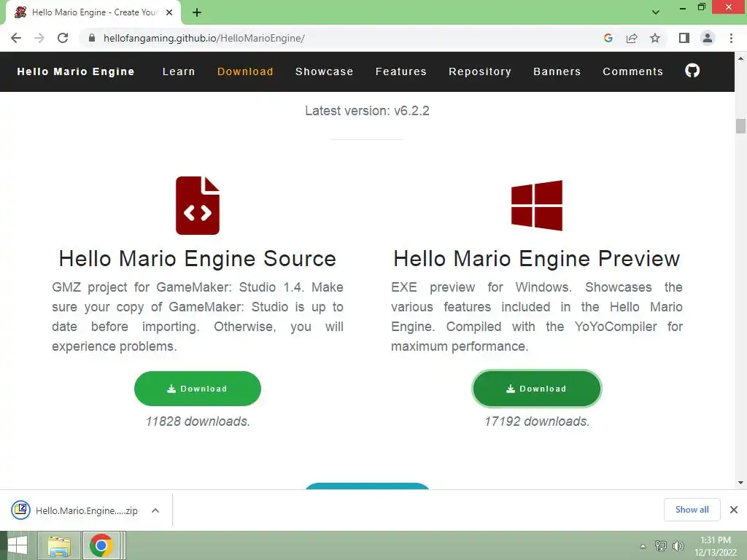Image resolution: width=747 pixels, height=560 pixels.
Task: Open the Chrome profile avatar
Action: coord(708,38)
